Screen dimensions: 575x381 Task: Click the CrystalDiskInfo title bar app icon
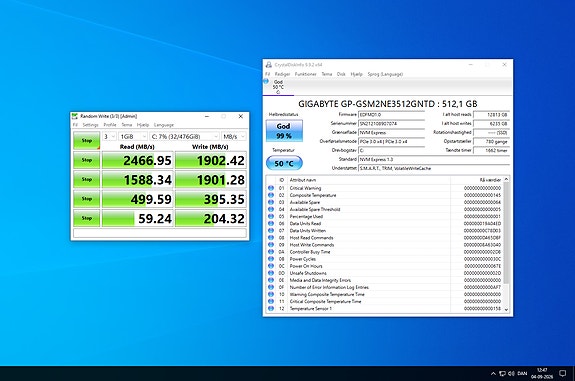[x=269, y=65]
